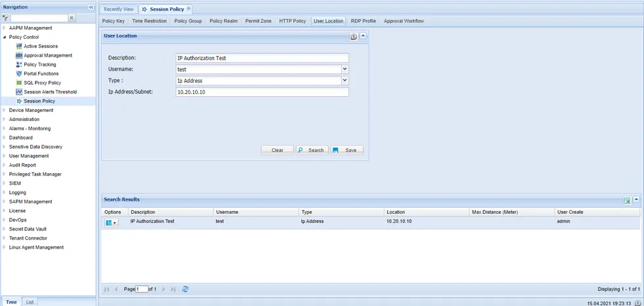Open Options menu for IP Authorization Test row
The image size is (644, 306).
[111, 222]
